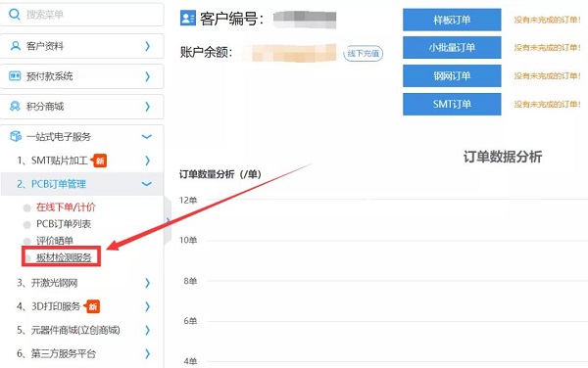Click the 一站式电子服务 box icon

[16, 136]
